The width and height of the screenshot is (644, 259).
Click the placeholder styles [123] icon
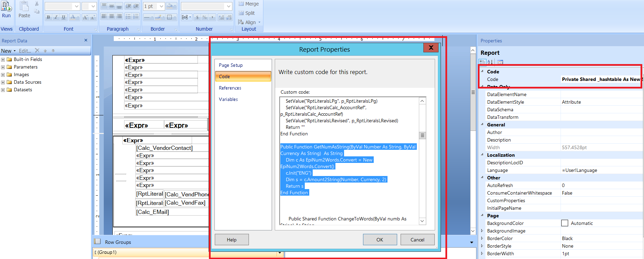pyautogui.click(x=186, y=17)
